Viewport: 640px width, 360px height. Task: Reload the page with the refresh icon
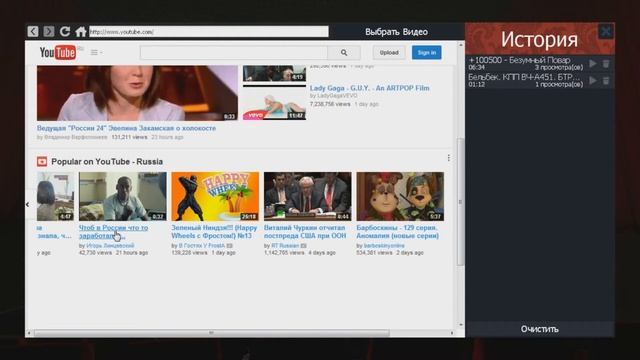pos(64,31)
